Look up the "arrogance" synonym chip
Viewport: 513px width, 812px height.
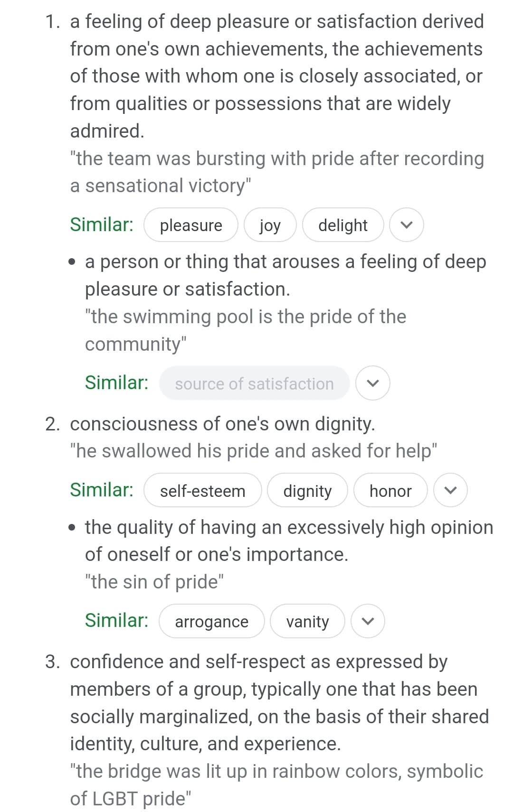211,621
